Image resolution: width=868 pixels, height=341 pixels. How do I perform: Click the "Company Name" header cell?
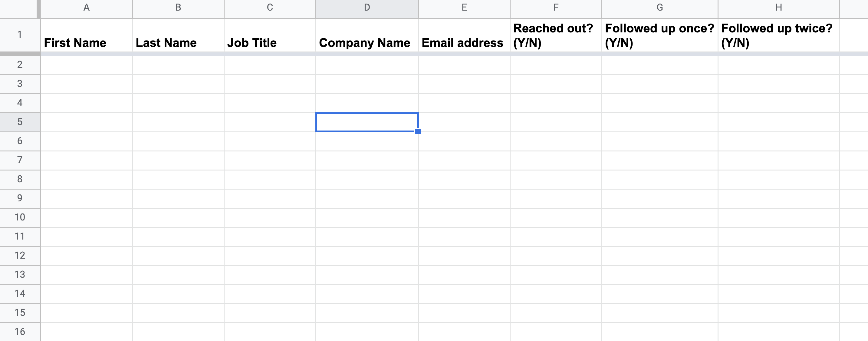366,35
